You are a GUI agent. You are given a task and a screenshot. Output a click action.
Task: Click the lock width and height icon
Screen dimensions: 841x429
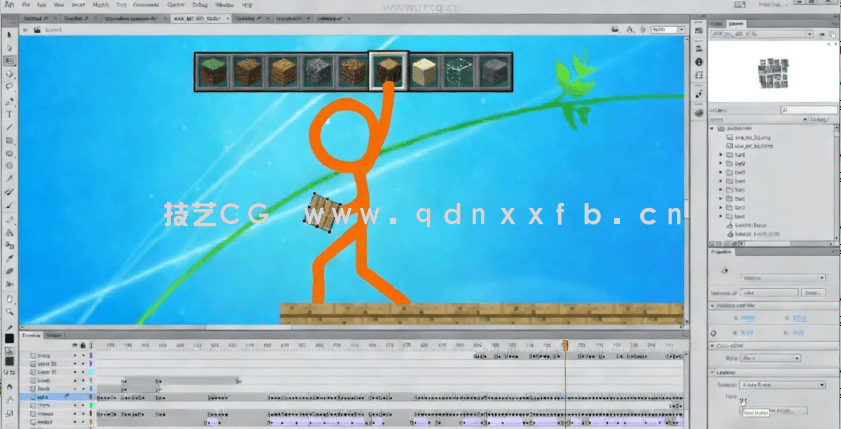[714, 333]
